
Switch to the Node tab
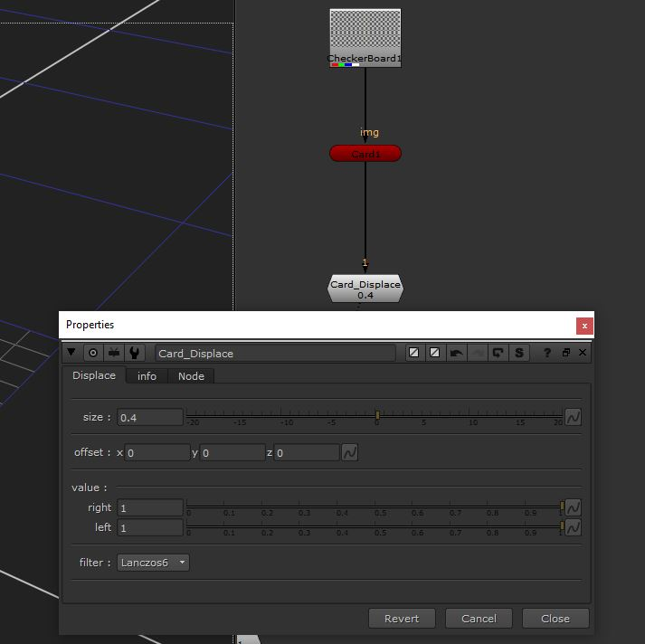click(x=191, y=376)
